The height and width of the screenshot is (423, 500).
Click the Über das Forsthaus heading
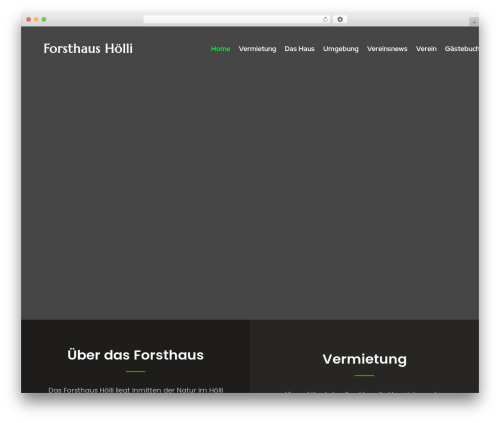(135, 355)
